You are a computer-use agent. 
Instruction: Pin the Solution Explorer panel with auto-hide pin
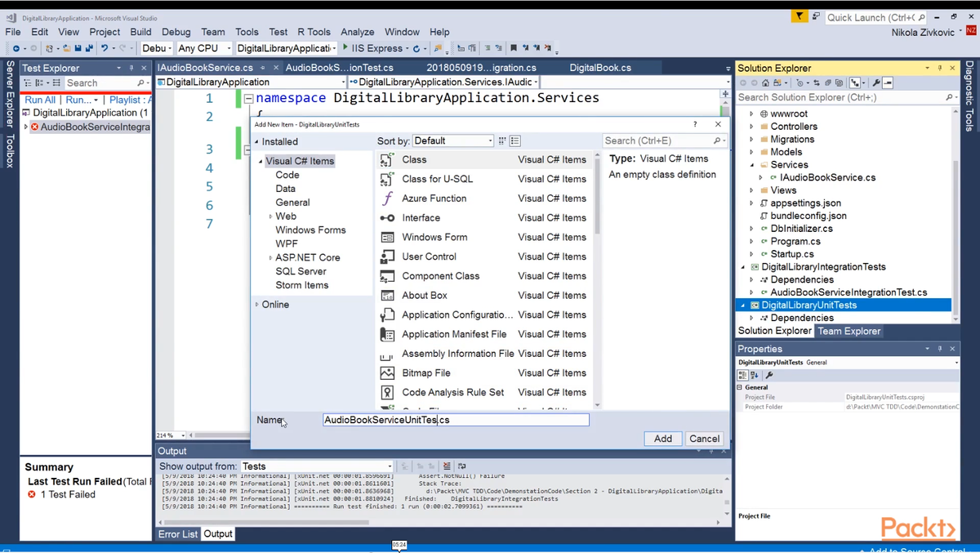940,68
